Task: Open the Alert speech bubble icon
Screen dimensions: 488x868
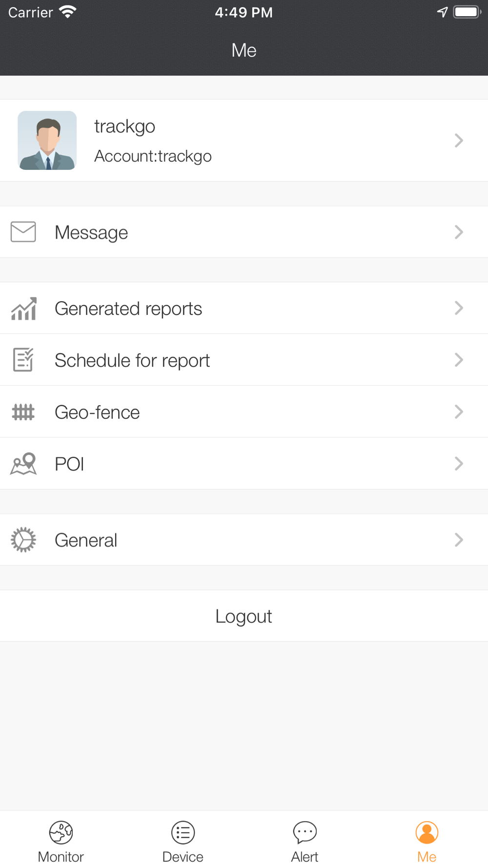Action: tap(305, 832)
